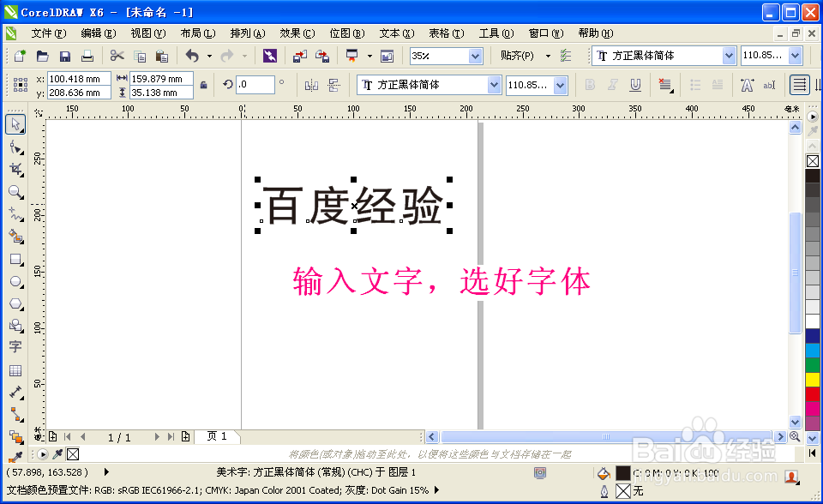This screenshot has height=504, width=823.
Task: Pick the red swatch in palette
Action: pyautogui.click(x=813, y=394)
